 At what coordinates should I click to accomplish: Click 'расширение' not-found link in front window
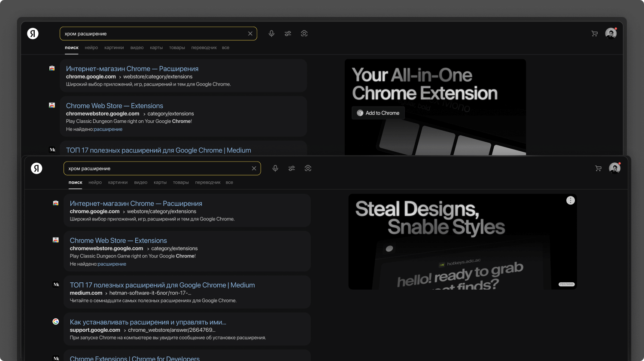click(x=112, y=264)
